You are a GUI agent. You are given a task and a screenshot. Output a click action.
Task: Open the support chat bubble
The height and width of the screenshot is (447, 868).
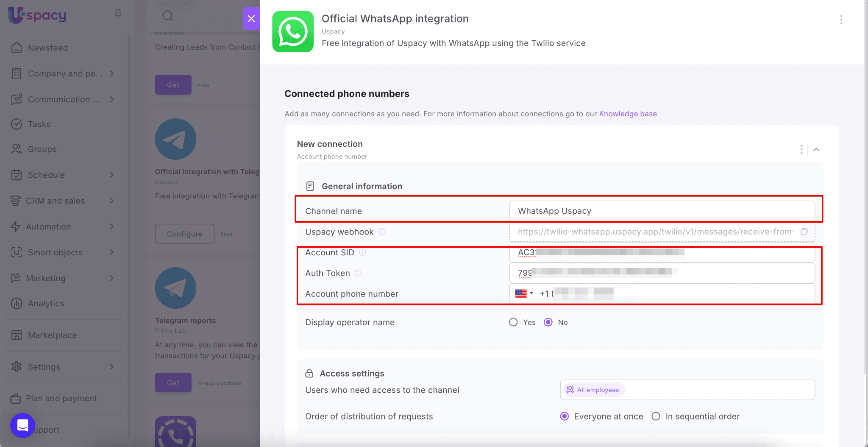(x=22, y=425)
